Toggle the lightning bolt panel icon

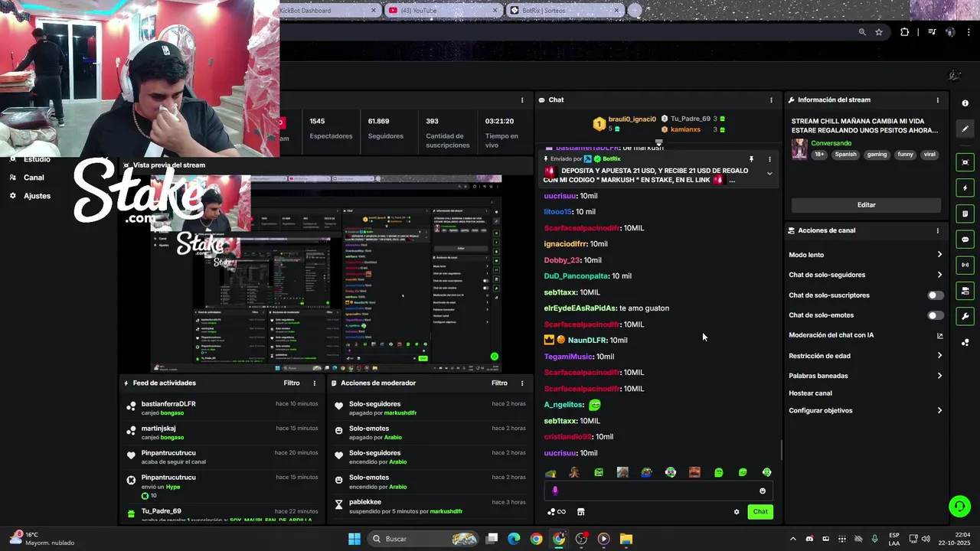click(965, 188)
